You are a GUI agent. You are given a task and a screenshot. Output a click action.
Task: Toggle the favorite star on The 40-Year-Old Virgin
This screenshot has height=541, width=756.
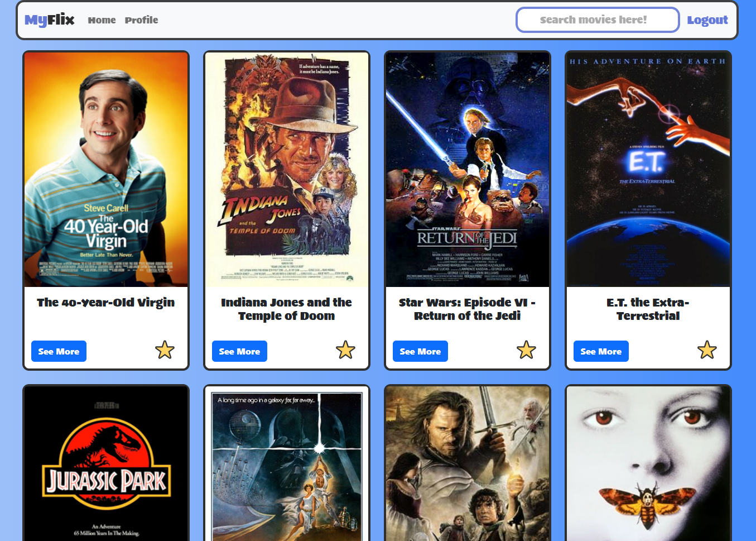[x=165, y=350]
